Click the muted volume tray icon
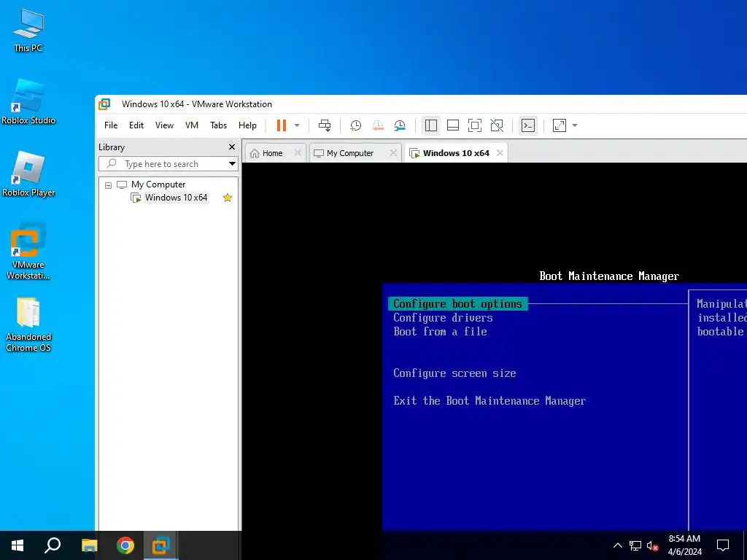 click(x=653, y=545)
